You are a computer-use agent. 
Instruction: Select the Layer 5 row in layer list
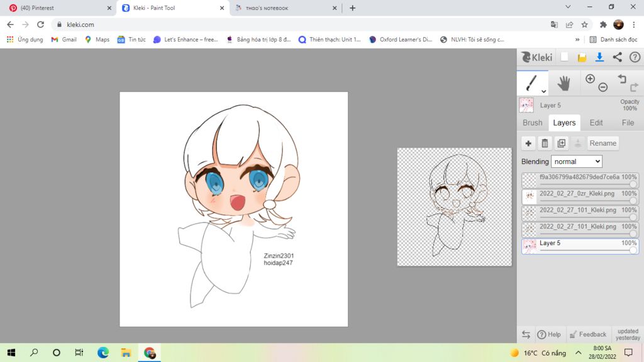pos(580,246)
